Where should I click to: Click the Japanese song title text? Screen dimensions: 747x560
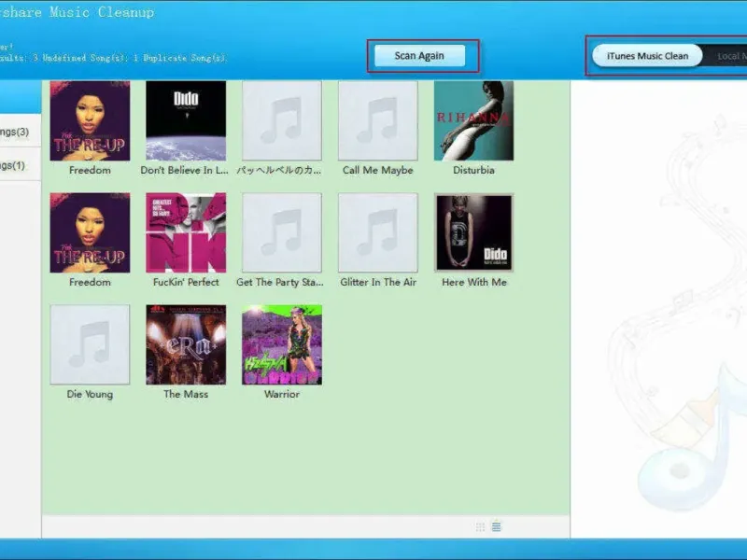pos(279,170)
